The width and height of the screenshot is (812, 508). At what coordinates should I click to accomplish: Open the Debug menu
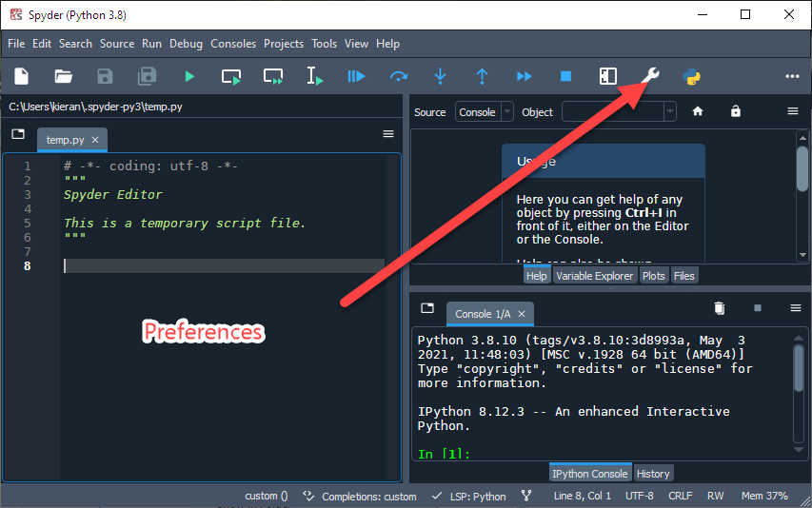[186, 44]
